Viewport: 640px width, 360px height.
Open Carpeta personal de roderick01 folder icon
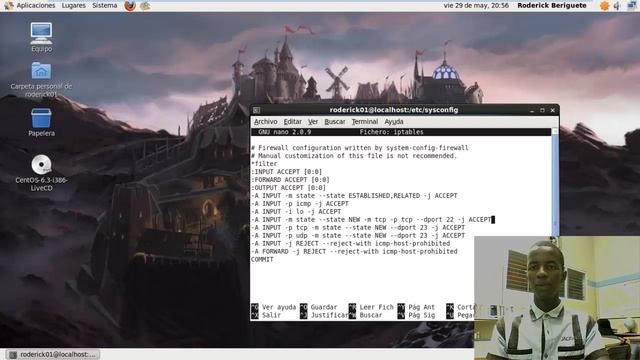pyautogui.click(x=41, y=71)
